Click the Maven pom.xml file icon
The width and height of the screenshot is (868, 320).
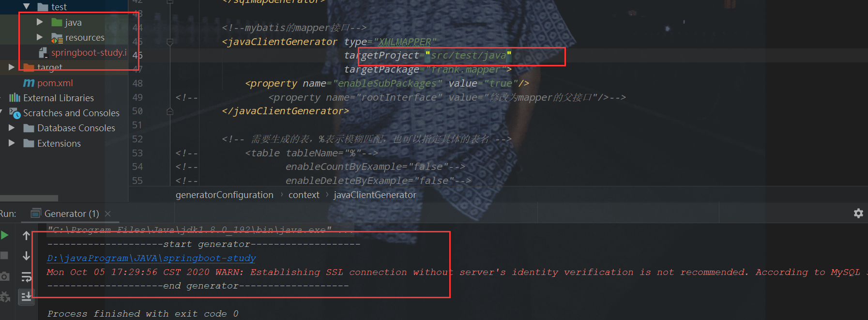[x=29, y=83]
